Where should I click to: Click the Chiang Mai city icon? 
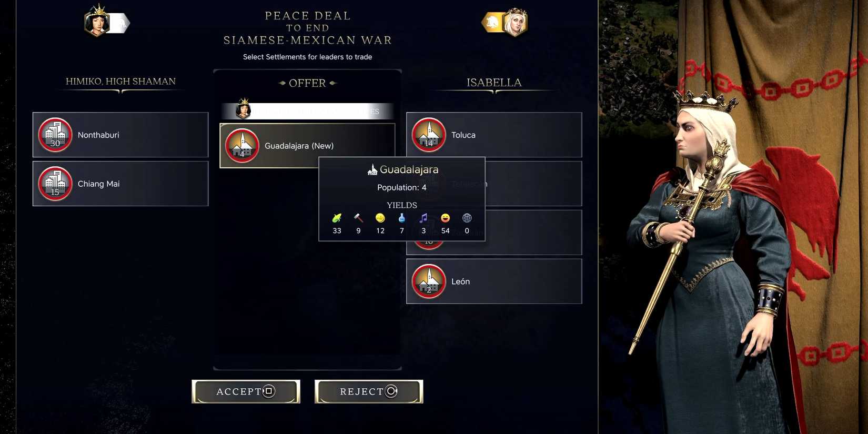click(55, 184)
